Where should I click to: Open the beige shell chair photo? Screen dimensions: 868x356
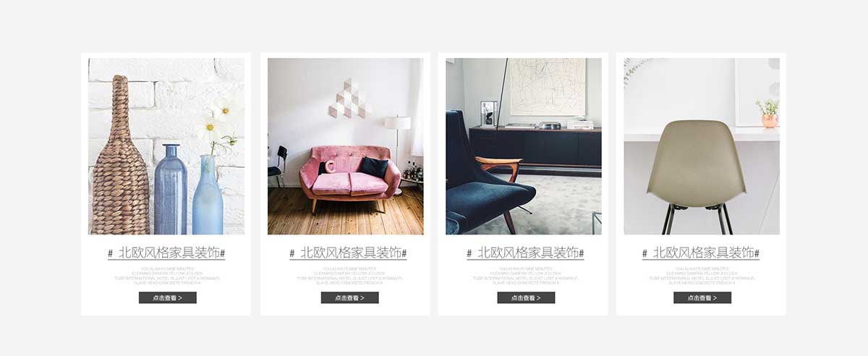pyautogui.click(x=702, y=146)
